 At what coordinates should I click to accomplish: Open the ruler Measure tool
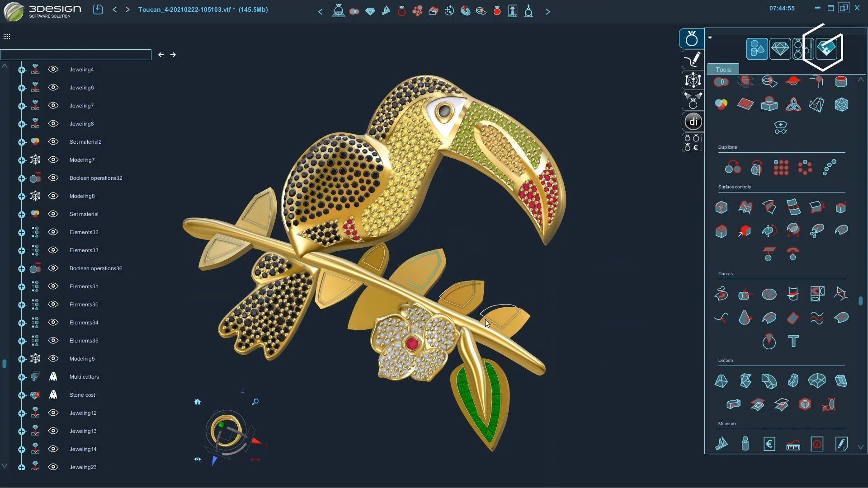[x=793, y=445]
